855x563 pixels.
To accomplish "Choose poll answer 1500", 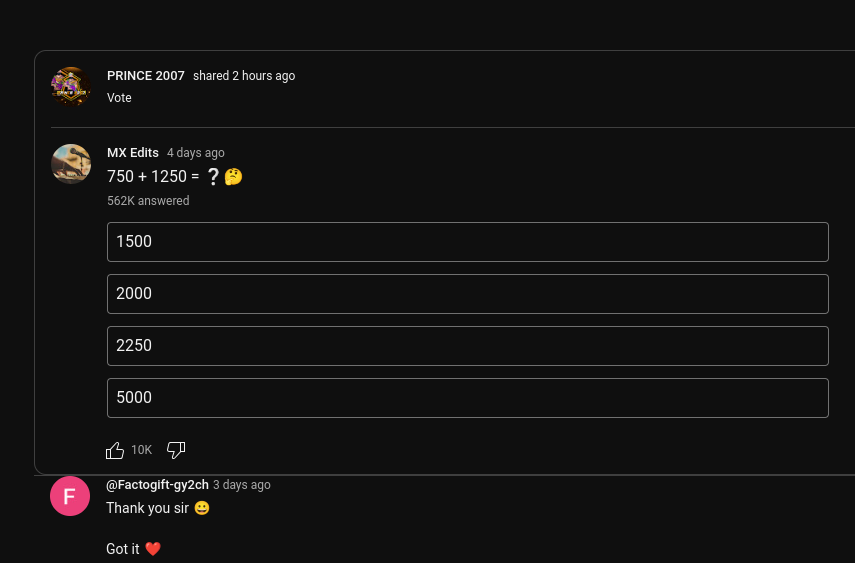I will coord(467,242).
